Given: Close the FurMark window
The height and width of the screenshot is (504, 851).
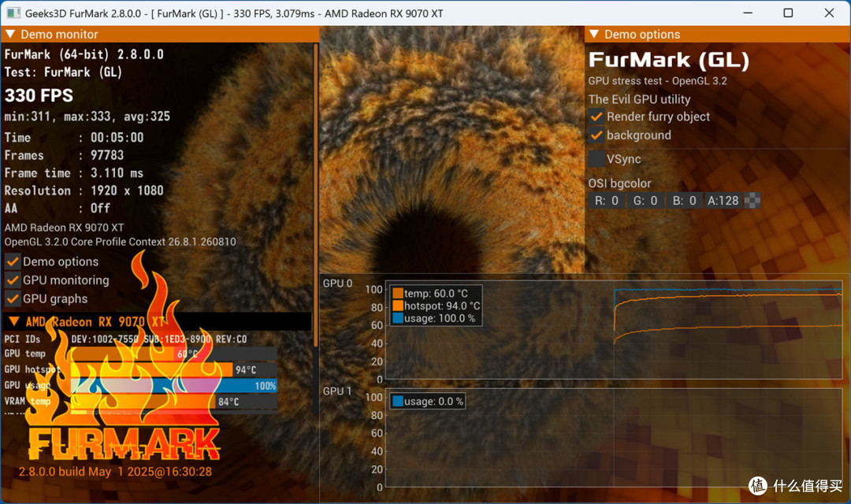Looking at the screenshot, I should [829, 13].
